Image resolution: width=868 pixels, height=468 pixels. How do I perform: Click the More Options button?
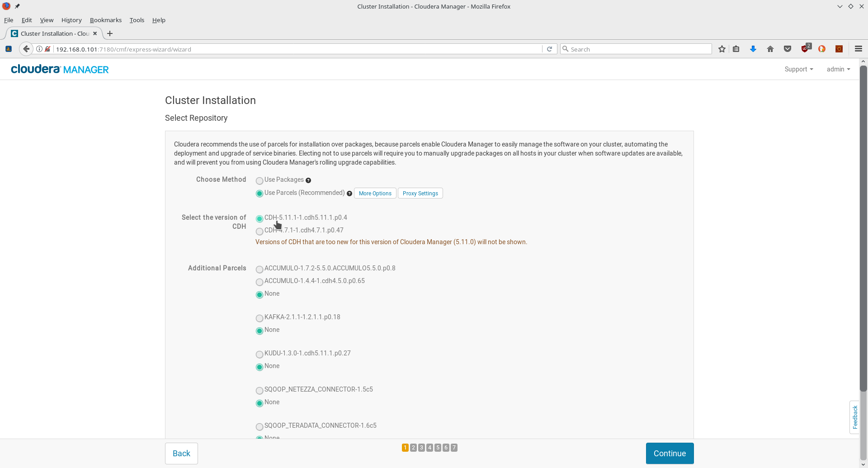pyautogui.click(x=375, y=193)
